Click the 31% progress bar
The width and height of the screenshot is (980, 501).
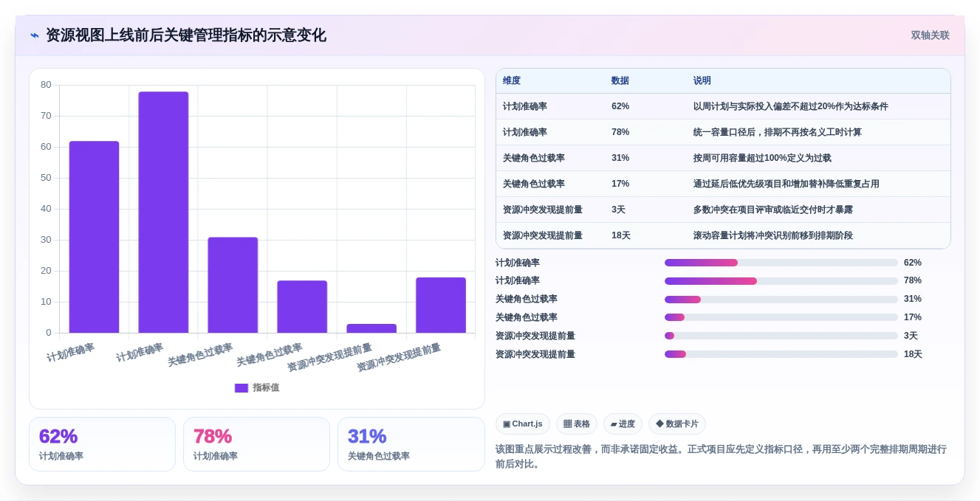(781, 300)
